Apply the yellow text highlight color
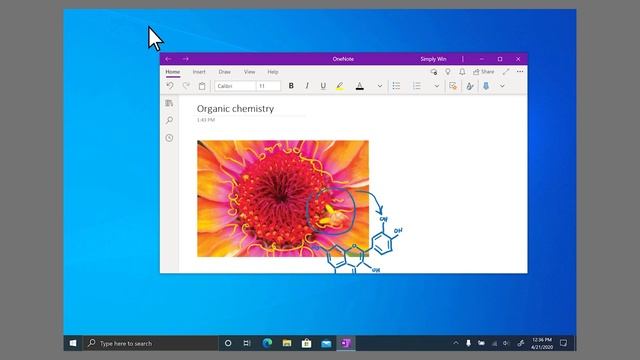The height and width of the screenshot is (360, 640). click(340, 86)
